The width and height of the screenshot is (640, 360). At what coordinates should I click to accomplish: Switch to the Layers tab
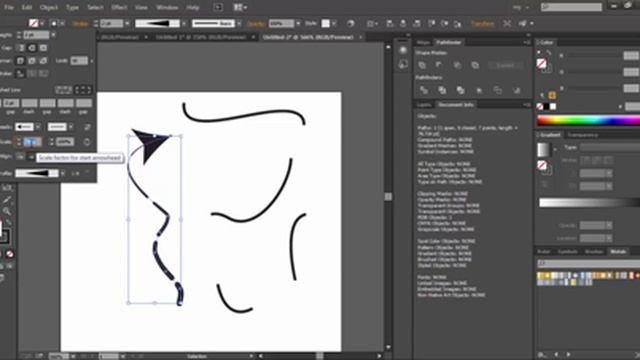[x=424, y=105]
